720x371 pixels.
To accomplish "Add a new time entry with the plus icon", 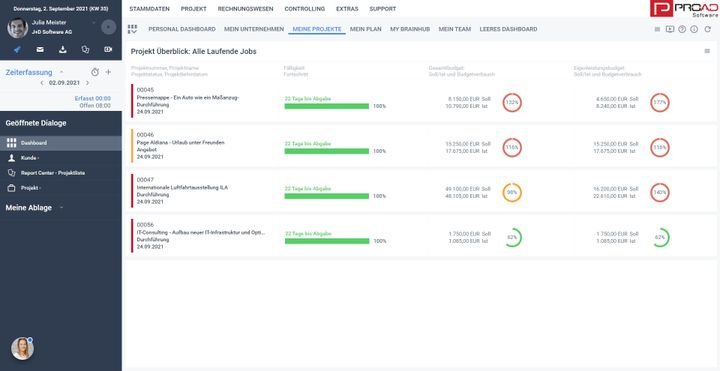I will [x=108, y=72].
